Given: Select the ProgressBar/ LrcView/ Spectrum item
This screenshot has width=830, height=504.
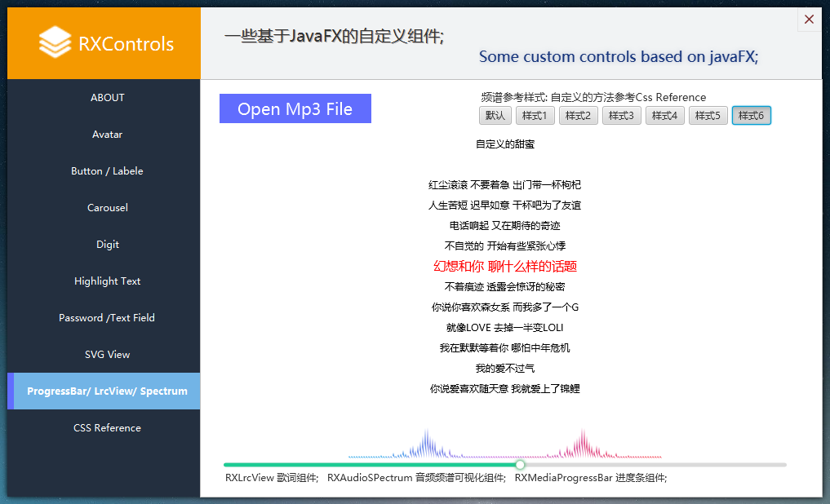Looking at the screenshot, I should point(107,391).
